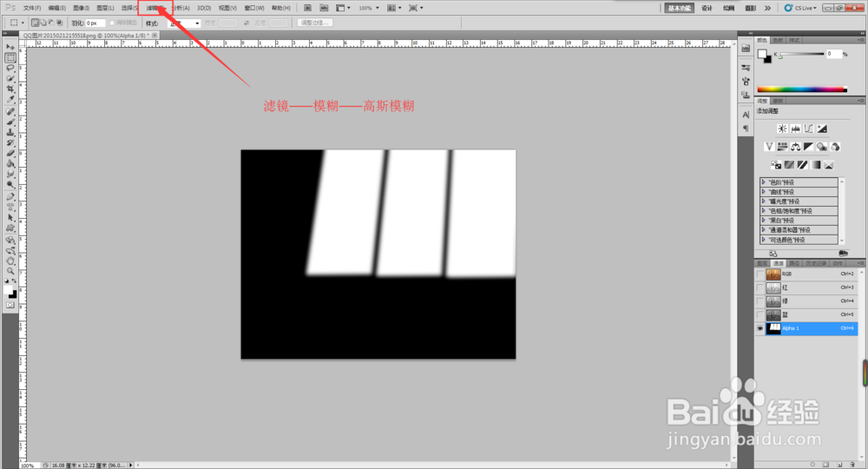Select the Lasso tool
Viewport: 868px width, 469px height.
10,68
